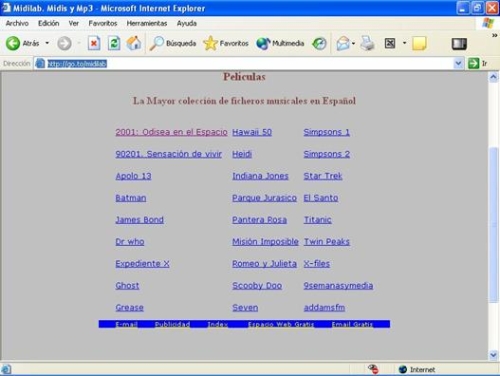The width and height of the screenshot is (500, 376).
Task: Stop page loading with red X icon
Action: click(x=94, y=43)
